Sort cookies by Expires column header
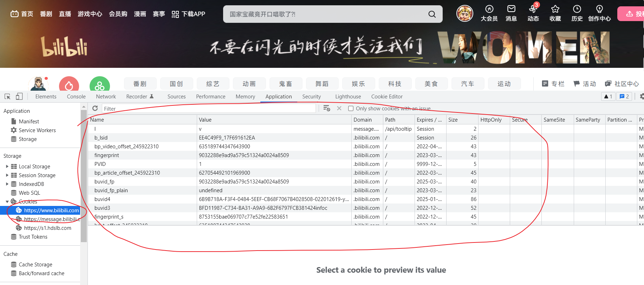The image size is (644, 285). coord(430,119)
